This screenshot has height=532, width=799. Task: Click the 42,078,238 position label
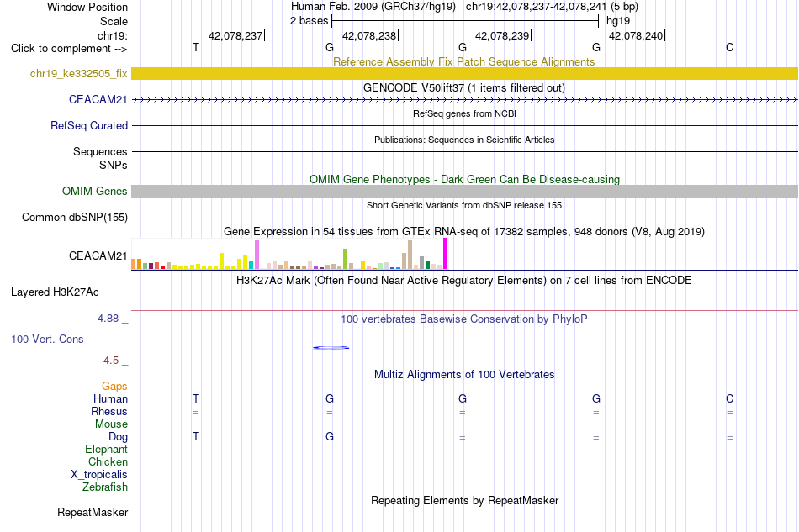pos(369,35)
